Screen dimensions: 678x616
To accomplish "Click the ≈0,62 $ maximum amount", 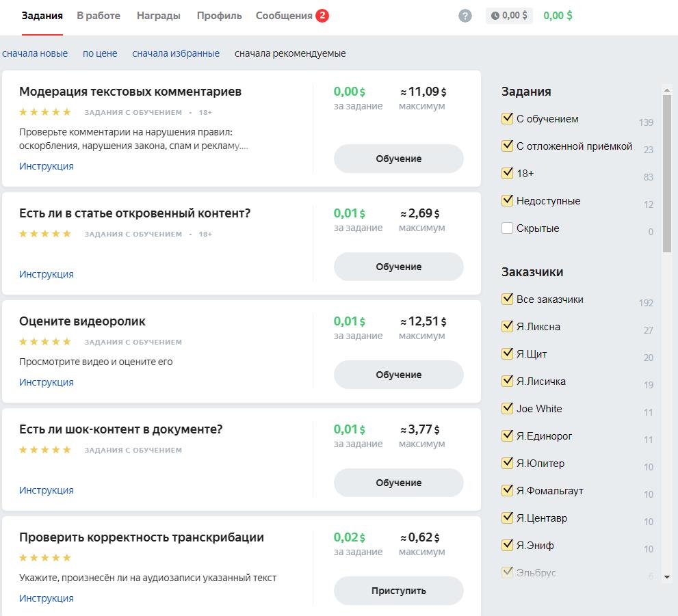I will click(419, 537).
